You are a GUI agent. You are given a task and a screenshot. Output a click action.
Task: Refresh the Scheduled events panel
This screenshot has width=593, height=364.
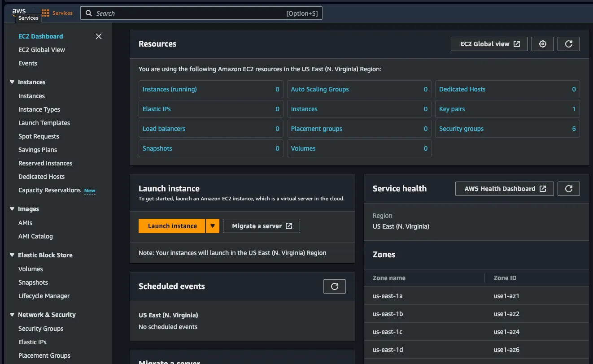pyautogui.click(x=335, y=286)
